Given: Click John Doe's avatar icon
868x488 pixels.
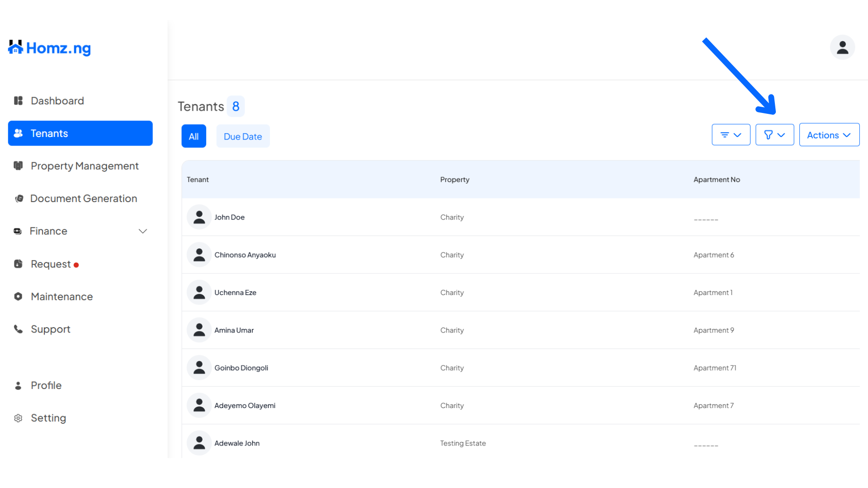Looking at the screenshot, I should tap(199, 217).
